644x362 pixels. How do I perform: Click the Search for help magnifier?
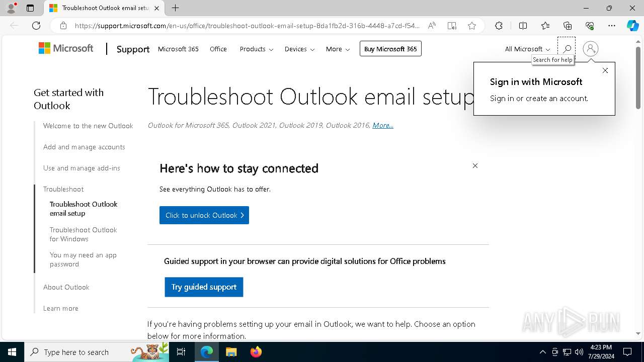click(x=567, y=49)
